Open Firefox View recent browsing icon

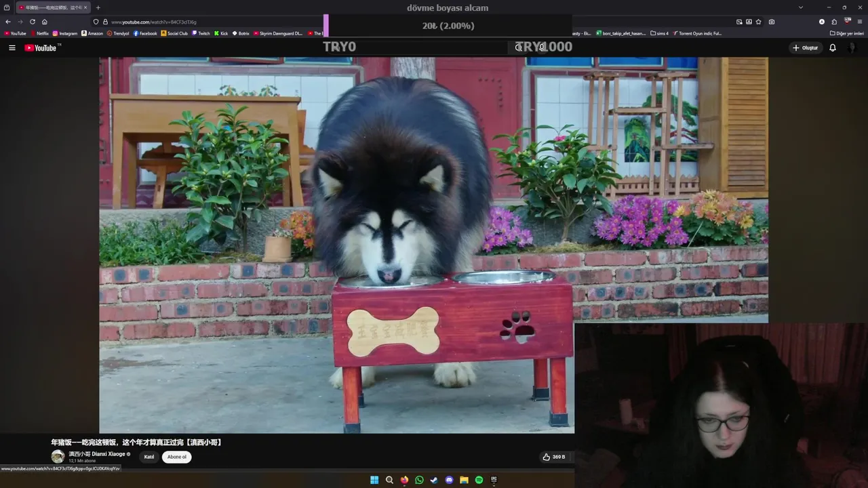point(6,7)
